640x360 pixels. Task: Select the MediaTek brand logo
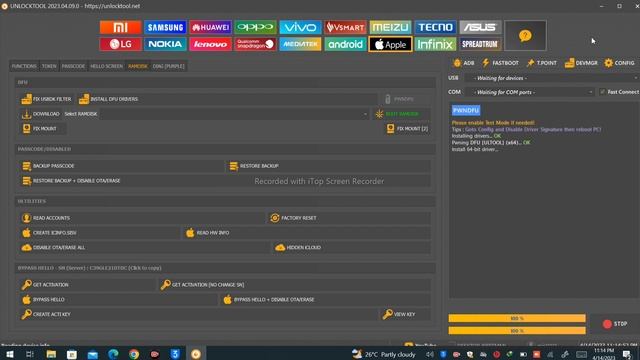pyautogui.click(x=300, y=44)
